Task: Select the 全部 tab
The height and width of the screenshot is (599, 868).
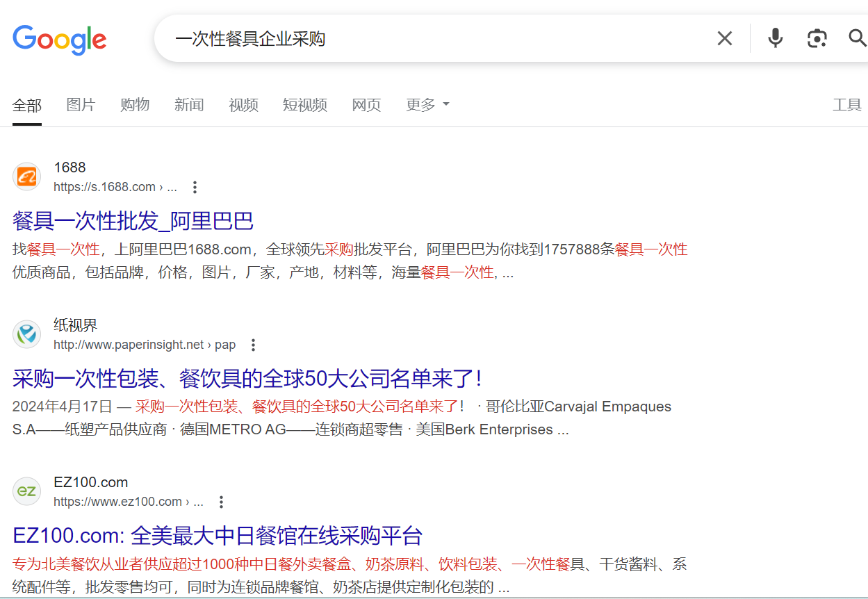Action: point(27,105)
